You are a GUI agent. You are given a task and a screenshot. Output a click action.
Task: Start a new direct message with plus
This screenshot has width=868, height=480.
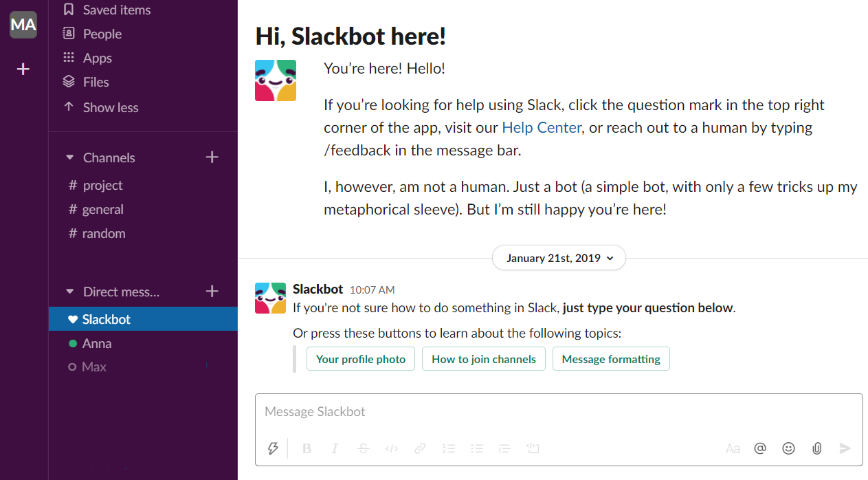[212, 292]
